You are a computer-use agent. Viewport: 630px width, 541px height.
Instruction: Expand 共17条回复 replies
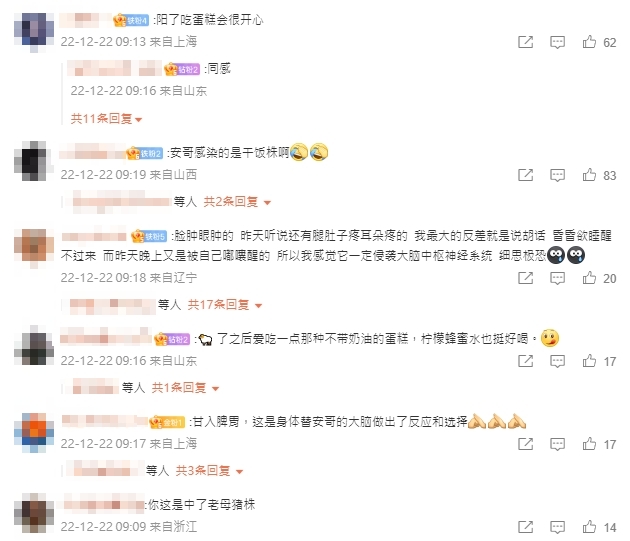[225, 305]
